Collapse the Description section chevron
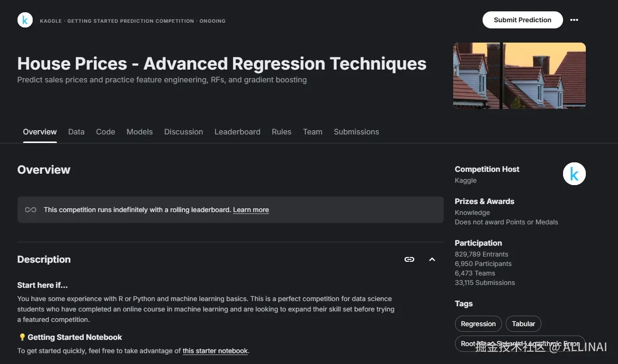 (x=432, y=259)
